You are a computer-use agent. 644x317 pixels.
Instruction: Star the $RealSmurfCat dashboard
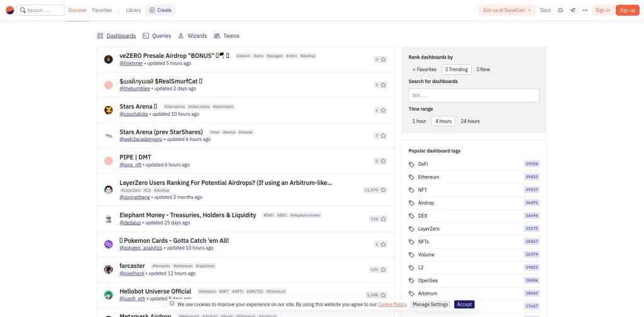(383, 85)
